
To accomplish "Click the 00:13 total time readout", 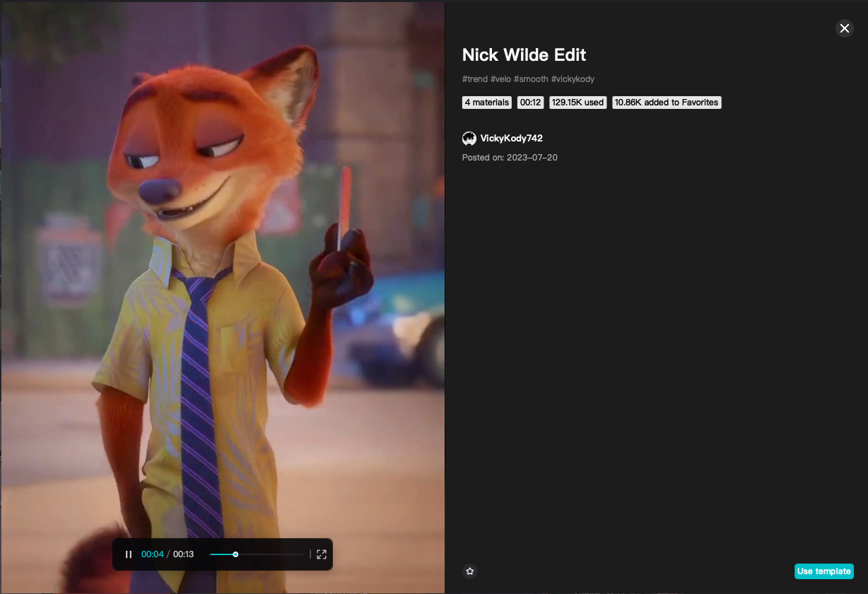I will pos(184,554).
